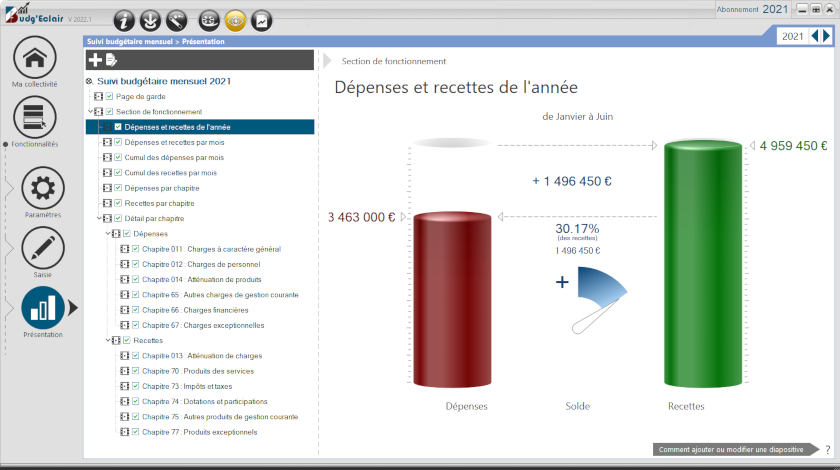Click the download arrow toolbar icon
Viewport: 840px width, 470px height.
(x=151, y=21)
